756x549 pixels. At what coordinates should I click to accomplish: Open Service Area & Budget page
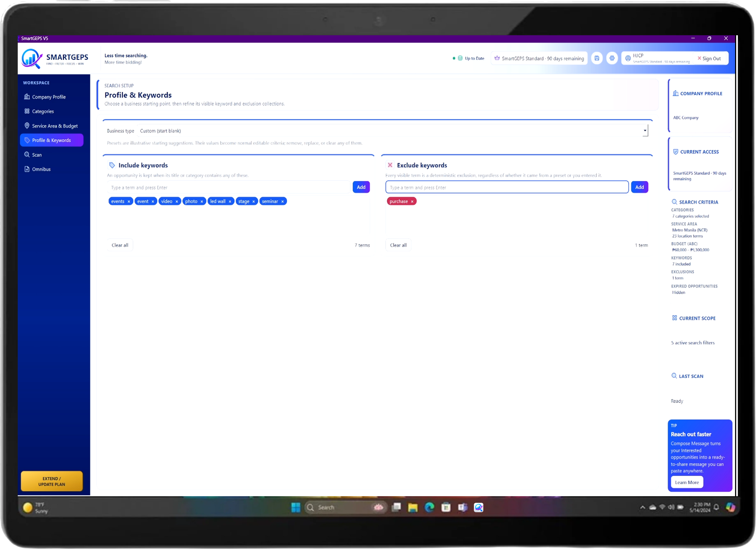coord(52,126)
